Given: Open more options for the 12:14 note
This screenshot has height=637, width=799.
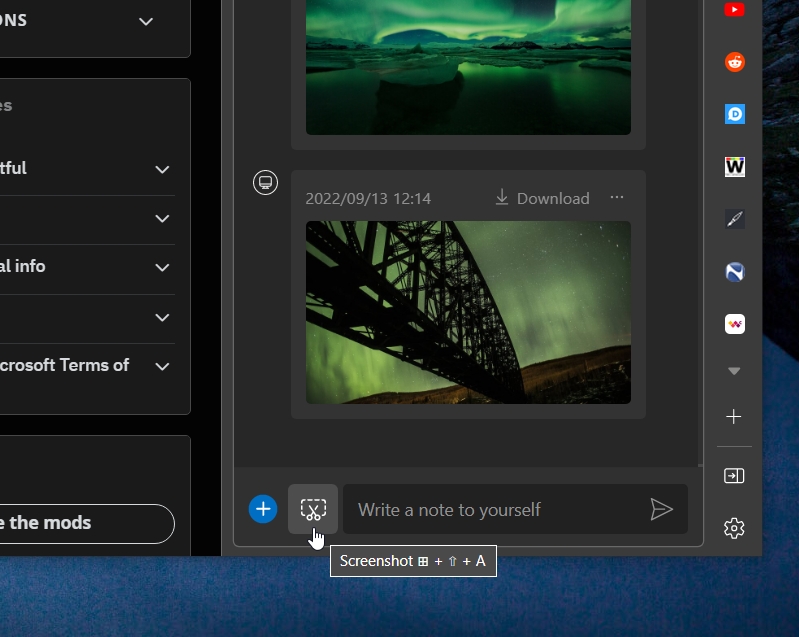Looking at the screenshot, I should click(x=617, y=197).
